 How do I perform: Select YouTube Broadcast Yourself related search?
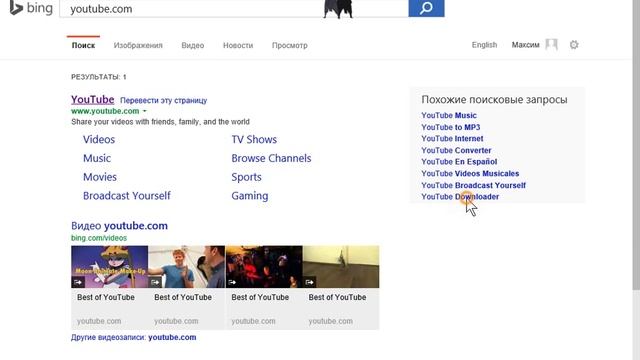click(473, 186)
